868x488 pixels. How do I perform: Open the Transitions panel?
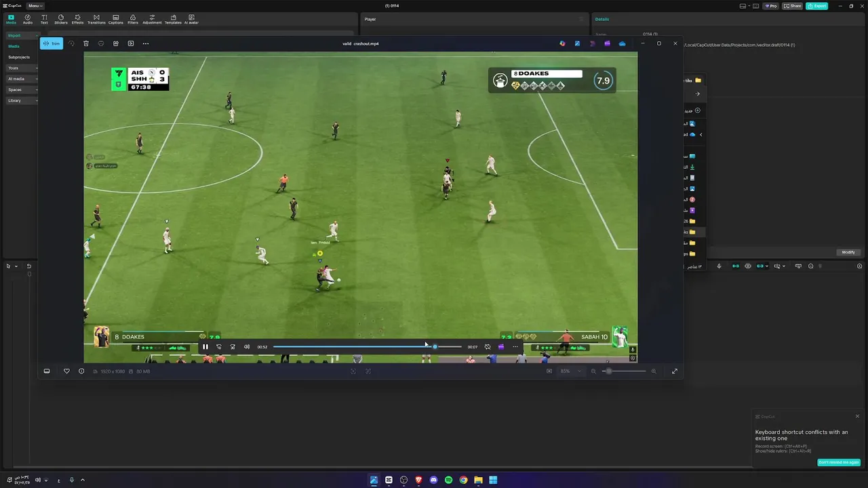pos(96,19)
